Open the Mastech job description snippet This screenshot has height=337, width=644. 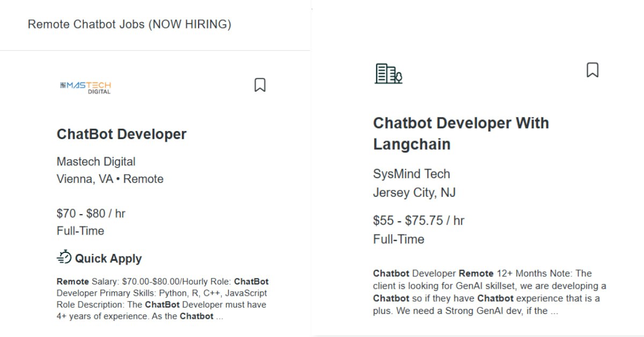tap(163, 299)
